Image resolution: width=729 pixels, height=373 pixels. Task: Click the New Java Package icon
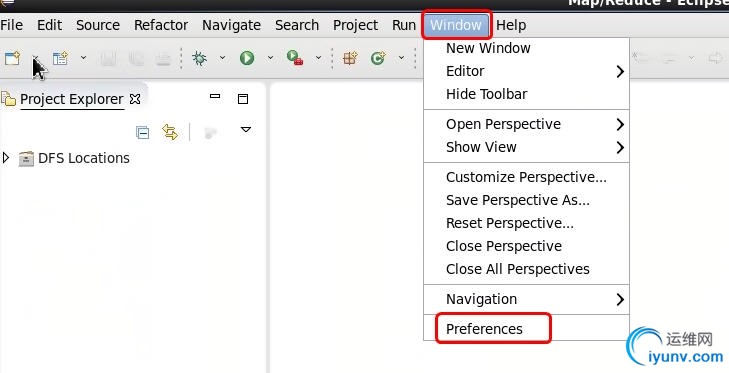click(350, 58)
